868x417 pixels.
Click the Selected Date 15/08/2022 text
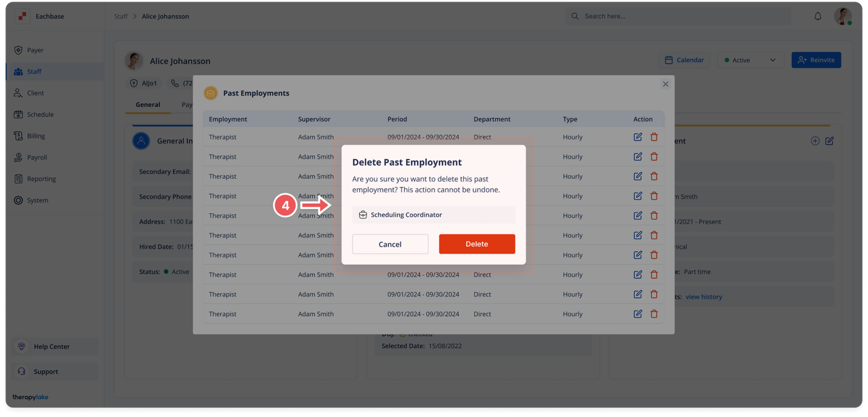pyautogui.click(x=422, y=346)
